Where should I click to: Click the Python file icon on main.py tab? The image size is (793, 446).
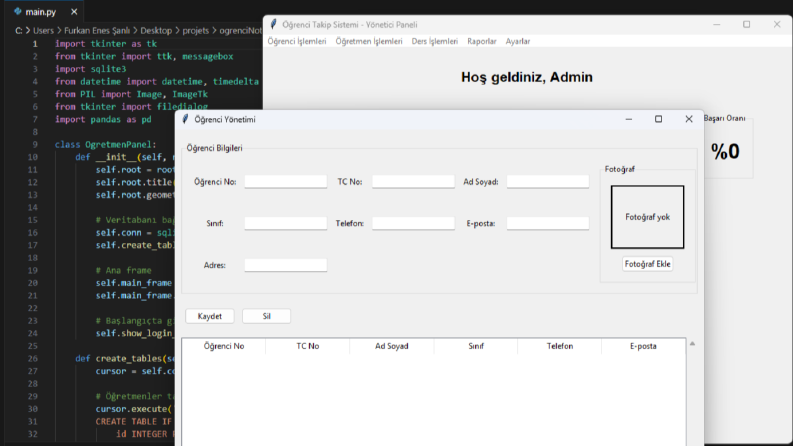[18, 11]
